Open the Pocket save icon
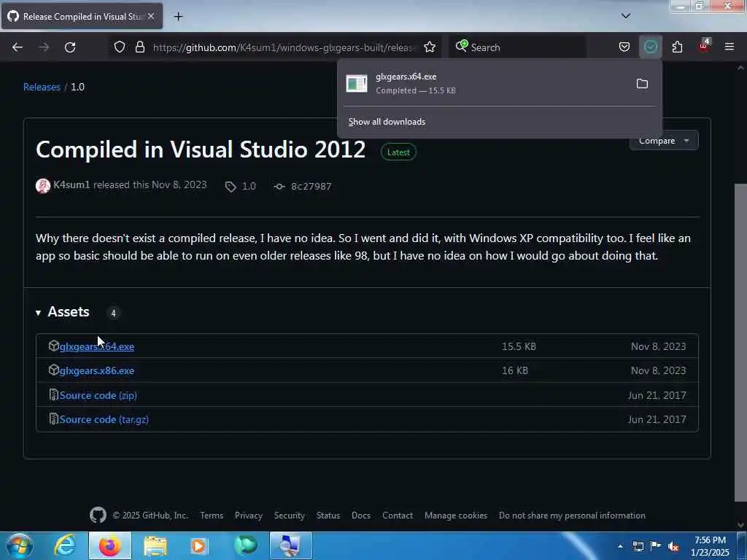 (624, 47)
